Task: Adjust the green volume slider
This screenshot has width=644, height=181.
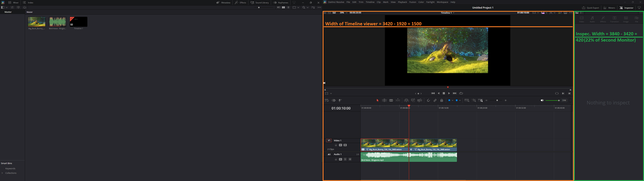Action: (x=552, y=101)
